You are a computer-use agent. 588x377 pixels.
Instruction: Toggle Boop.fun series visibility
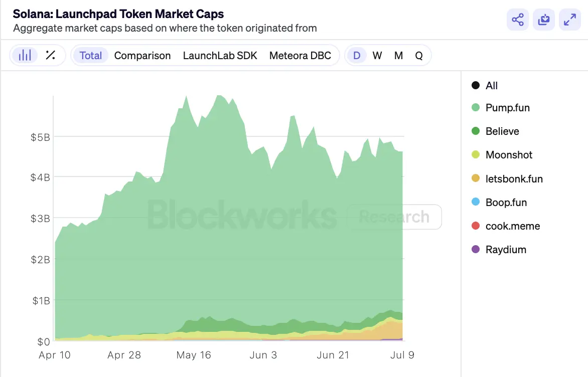506,203
